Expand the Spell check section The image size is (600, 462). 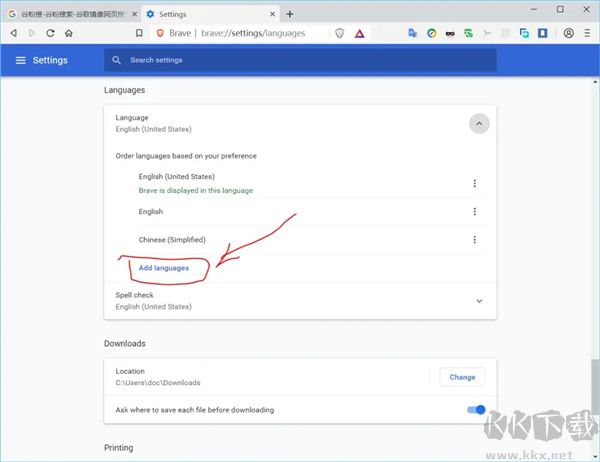479,301
